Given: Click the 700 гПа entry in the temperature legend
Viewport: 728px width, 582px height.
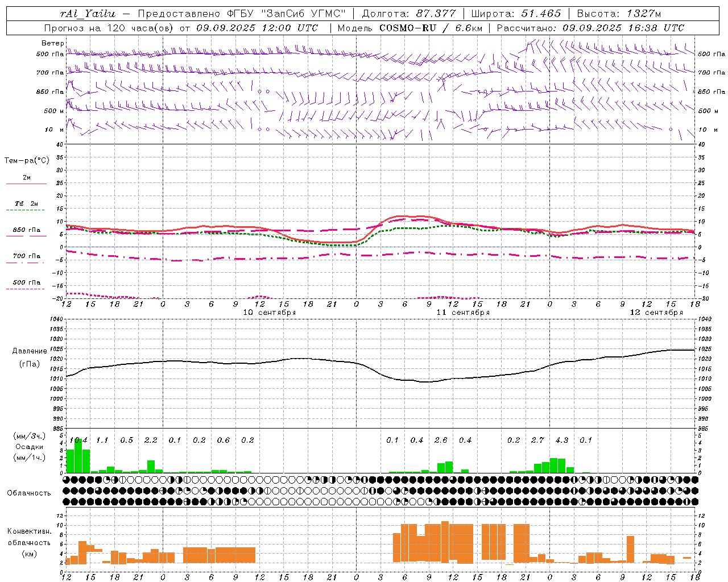Looking at the screenshot, I should click(x=26, y=256).
